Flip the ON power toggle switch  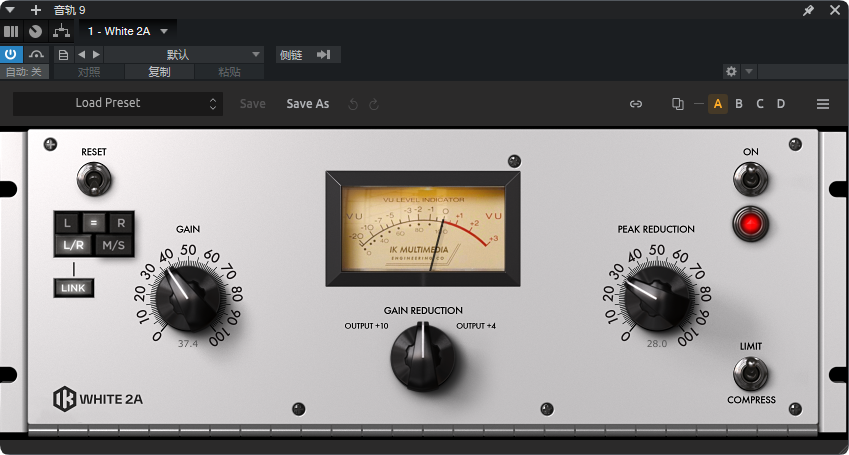(750, 179)
